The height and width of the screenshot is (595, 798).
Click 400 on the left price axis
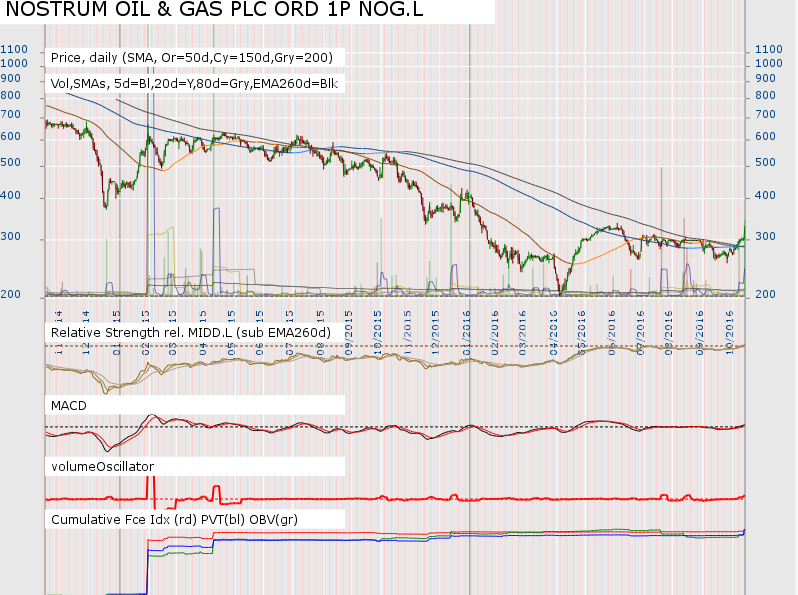tap(11, 195)
